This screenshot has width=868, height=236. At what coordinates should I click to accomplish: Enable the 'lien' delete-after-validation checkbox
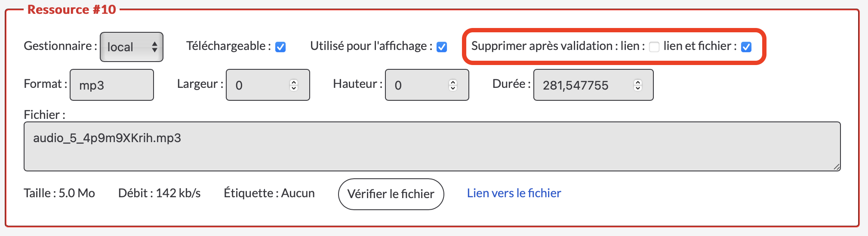[654, 47]
